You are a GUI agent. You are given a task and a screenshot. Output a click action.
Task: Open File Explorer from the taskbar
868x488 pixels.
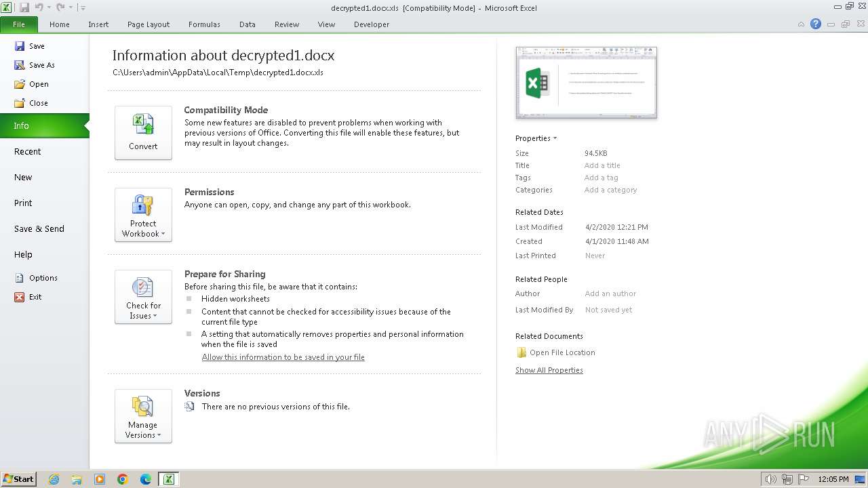77,479
